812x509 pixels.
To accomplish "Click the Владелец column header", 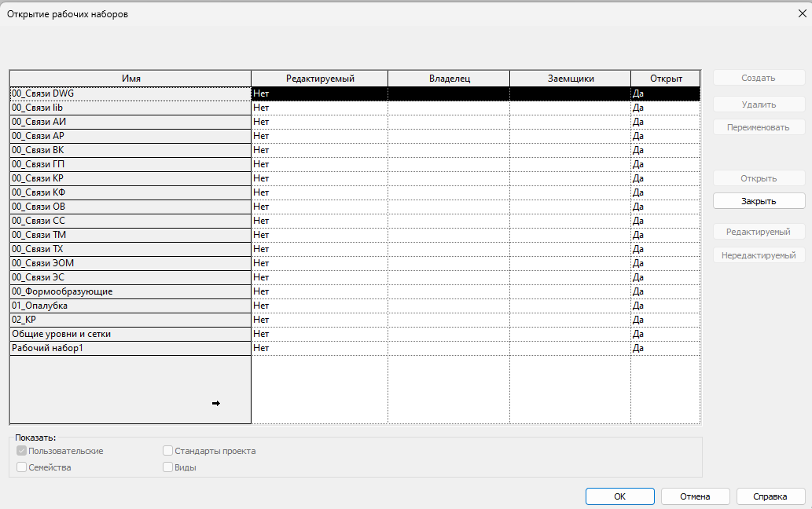I will (x=449, y=79).
